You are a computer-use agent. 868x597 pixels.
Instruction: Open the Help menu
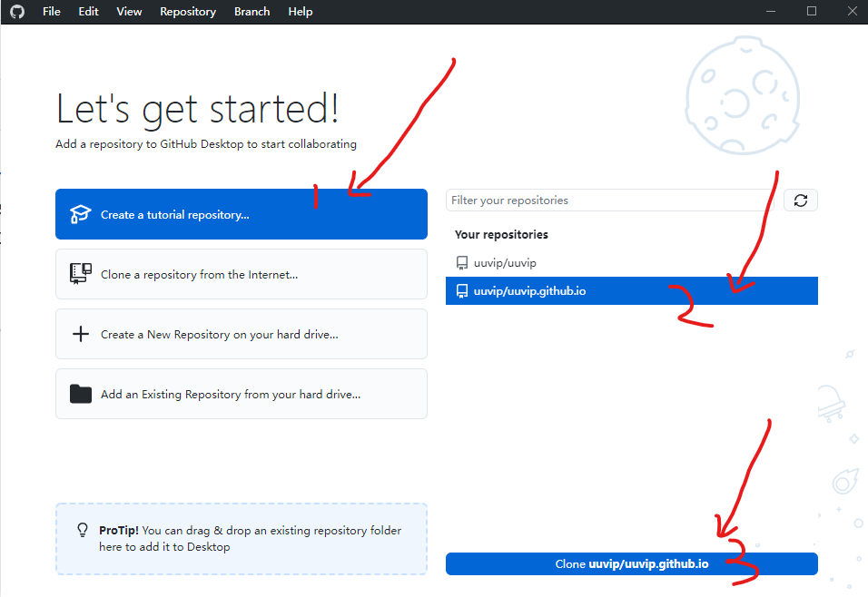pos(300,12)
